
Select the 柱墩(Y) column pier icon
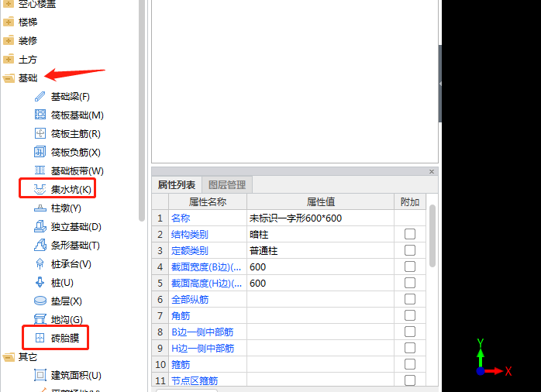click(x=40, y=208)
